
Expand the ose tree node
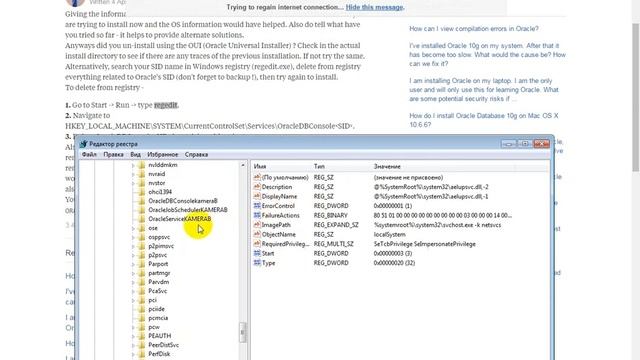point(133,228)
